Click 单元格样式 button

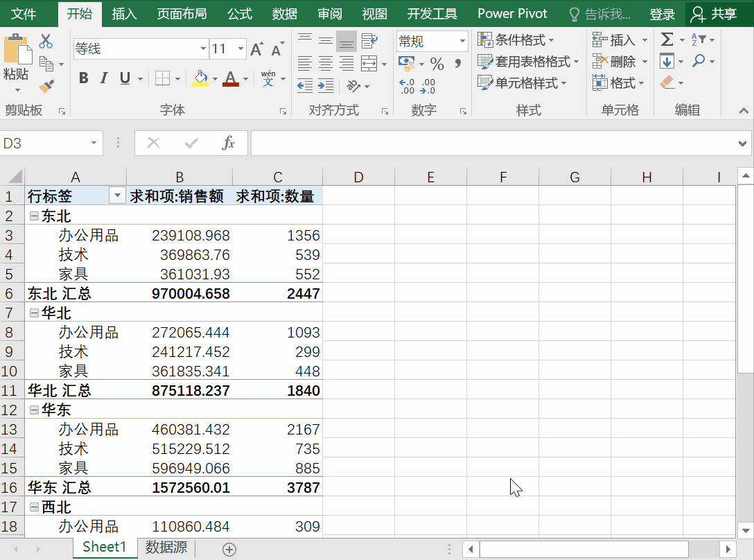(x=522, y=82)
